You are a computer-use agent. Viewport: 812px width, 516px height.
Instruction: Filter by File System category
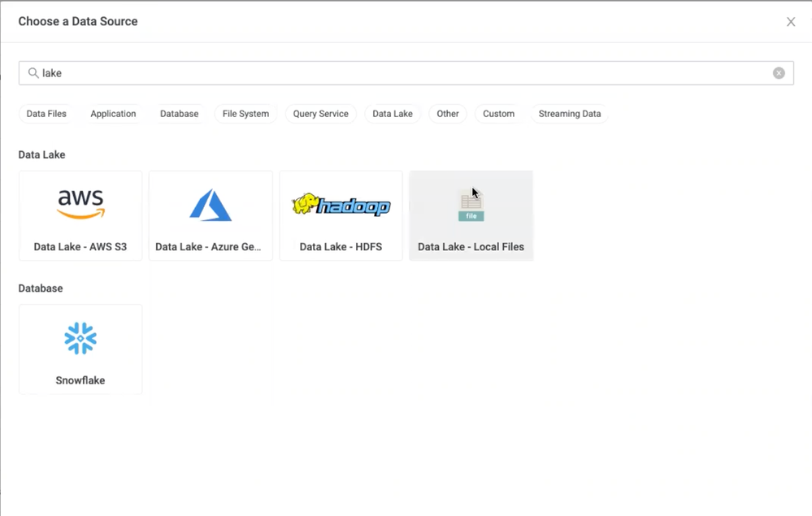[245, 114]
